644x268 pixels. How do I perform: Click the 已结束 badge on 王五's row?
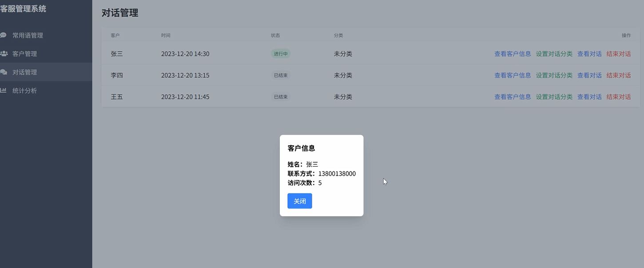280,96
